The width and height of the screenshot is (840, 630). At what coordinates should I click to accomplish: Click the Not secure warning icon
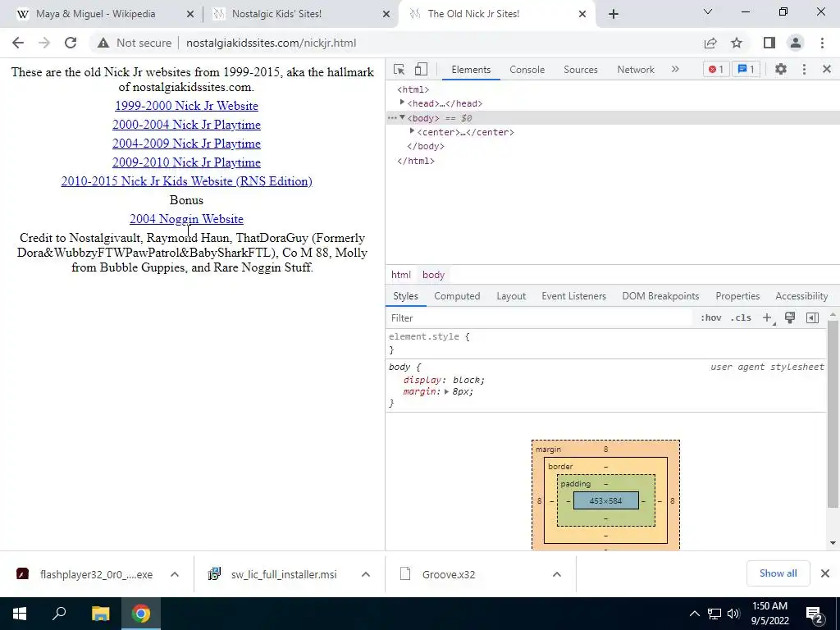103,43
